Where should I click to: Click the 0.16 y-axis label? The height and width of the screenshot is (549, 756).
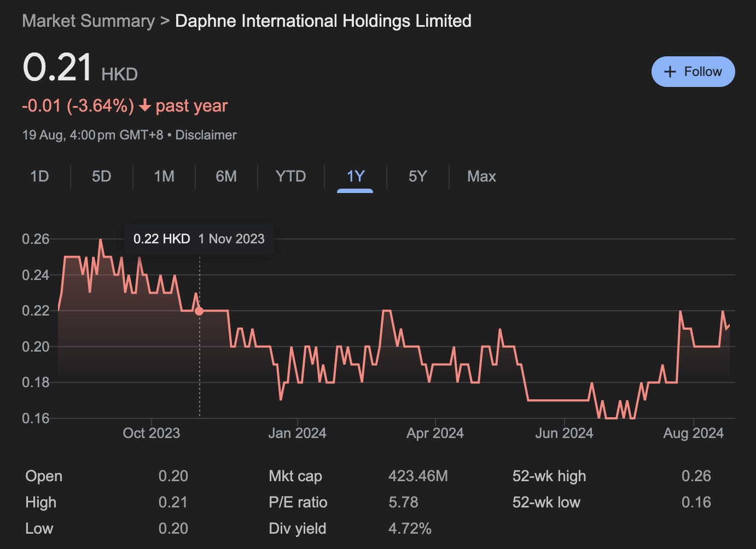point(36,418)
